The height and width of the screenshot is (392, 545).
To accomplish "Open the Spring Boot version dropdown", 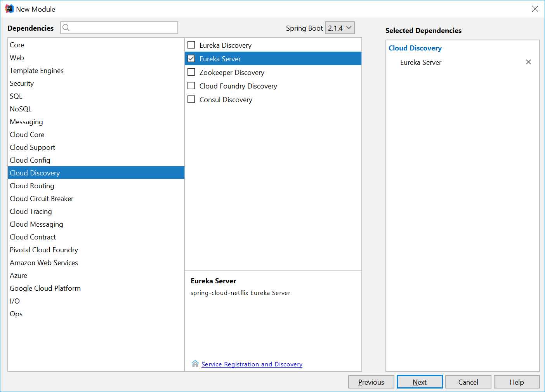I will click(x=340, y=28).
